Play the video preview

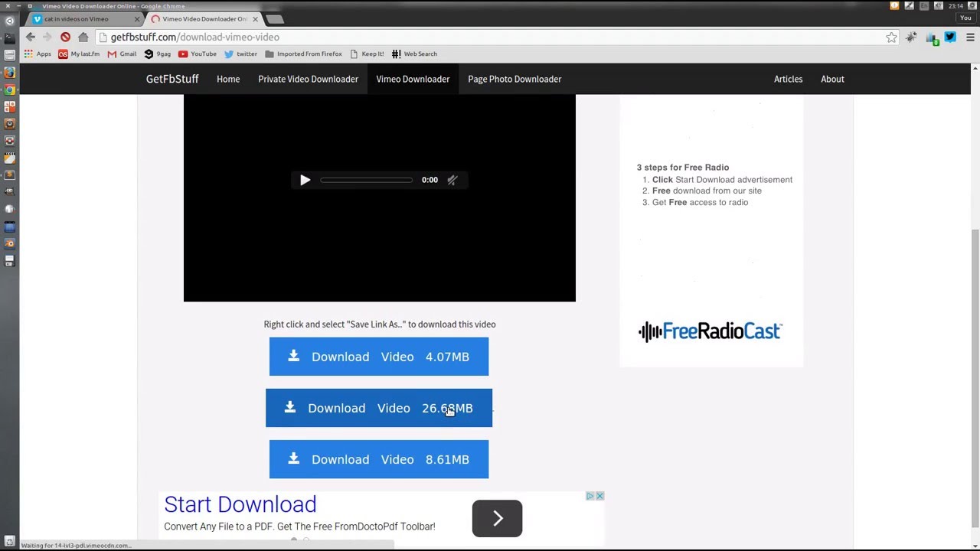305,180
